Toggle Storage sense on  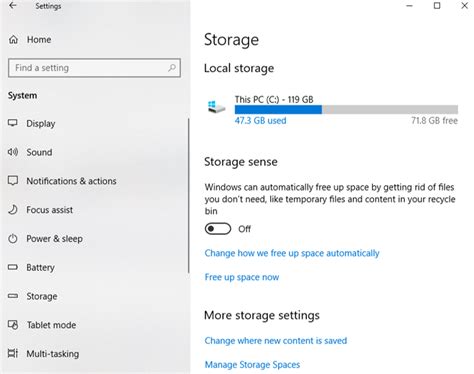tap(218, 229)
